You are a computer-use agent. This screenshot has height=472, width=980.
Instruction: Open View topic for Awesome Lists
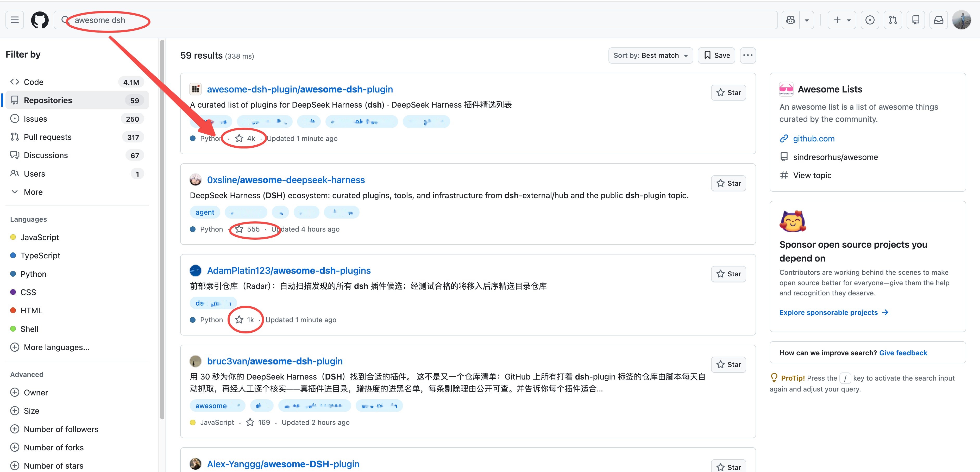tap(812, 175)
